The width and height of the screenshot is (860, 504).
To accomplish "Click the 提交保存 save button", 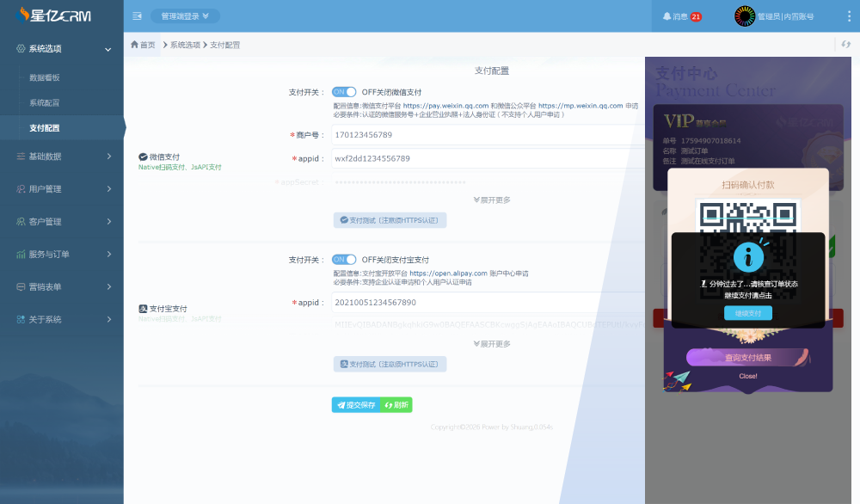I will [354, 403].
